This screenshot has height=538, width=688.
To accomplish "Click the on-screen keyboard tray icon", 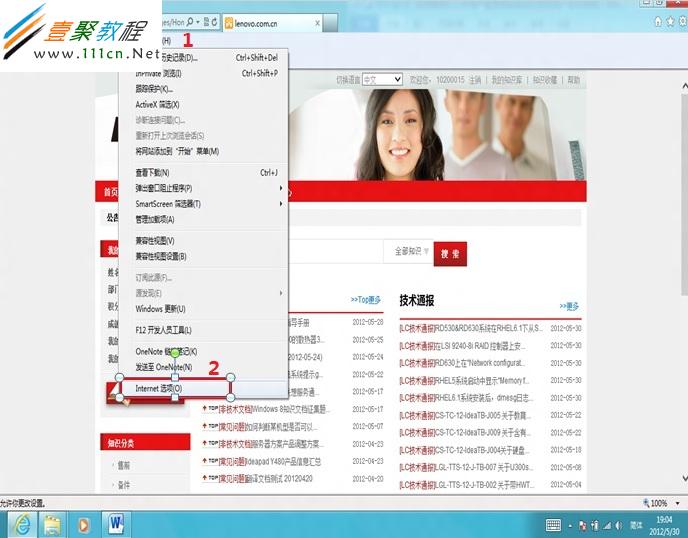I will tap(553, 524).
